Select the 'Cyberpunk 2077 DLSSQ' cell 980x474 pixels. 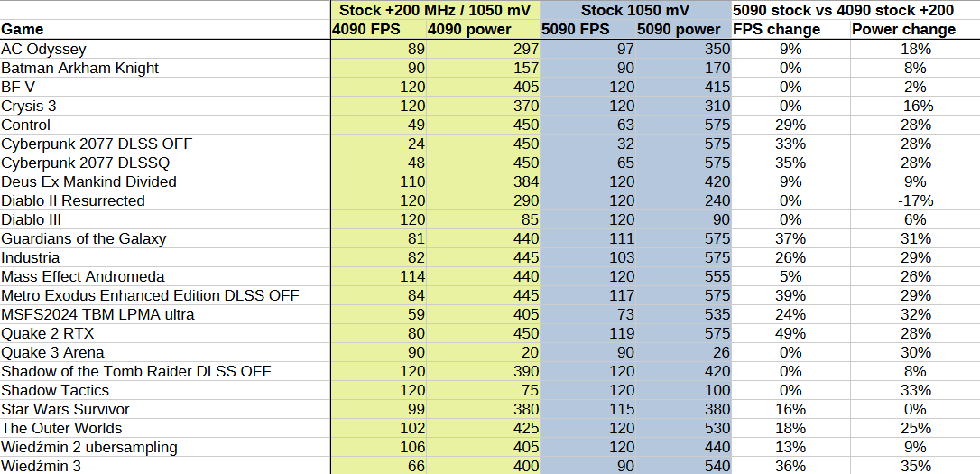[x=165, y=163]
